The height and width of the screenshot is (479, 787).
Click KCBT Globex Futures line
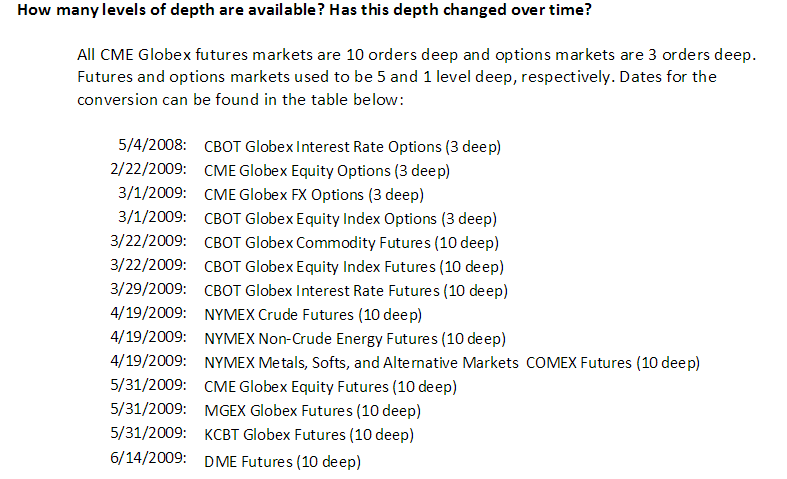[309, 435]
